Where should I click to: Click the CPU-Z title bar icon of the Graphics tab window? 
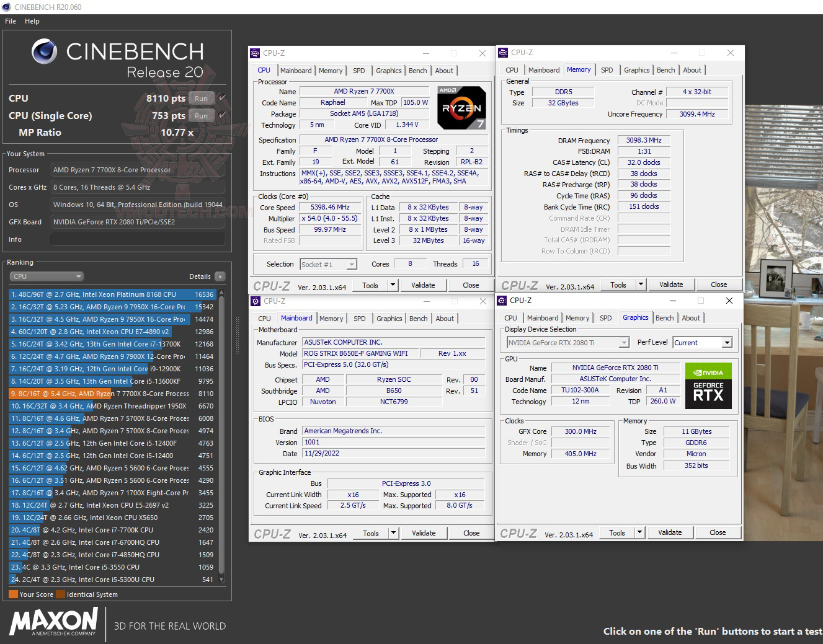[502, 301]
